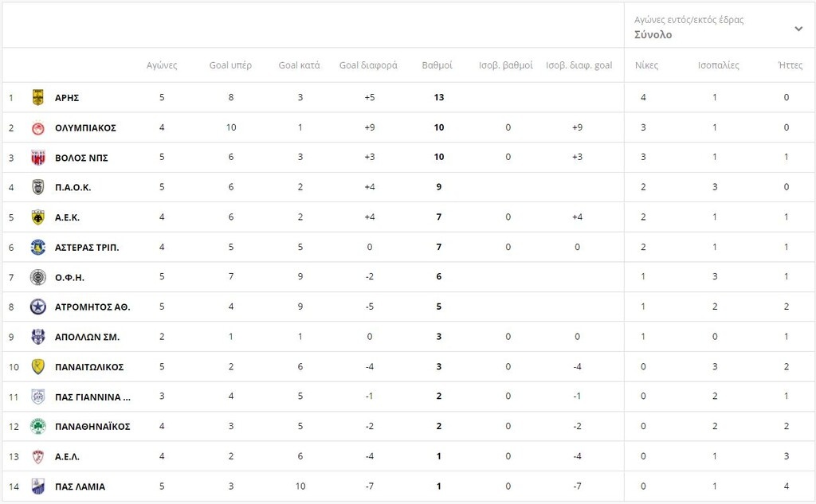
Task: Click the ΑΤΡΟΜΗΤΟΣ ΑΘ. team crest icon
Action: tap(37, 307)
